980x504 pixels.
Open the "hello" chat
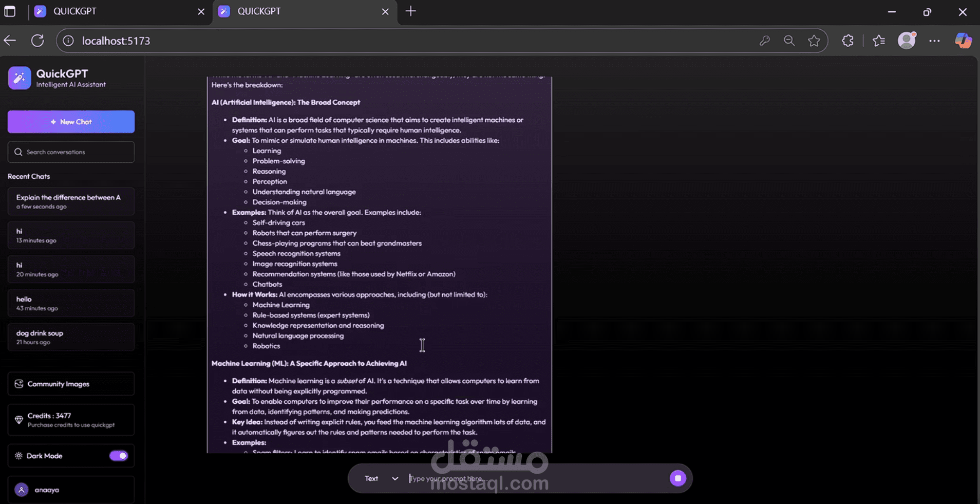coord(71,303)
